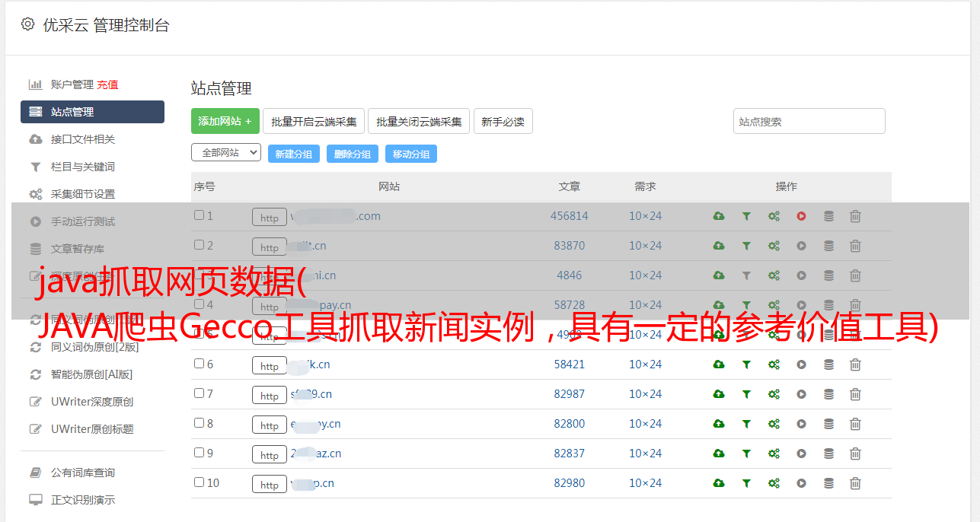
Task: Click the filter icon in row 7
Action: (746, 394)
